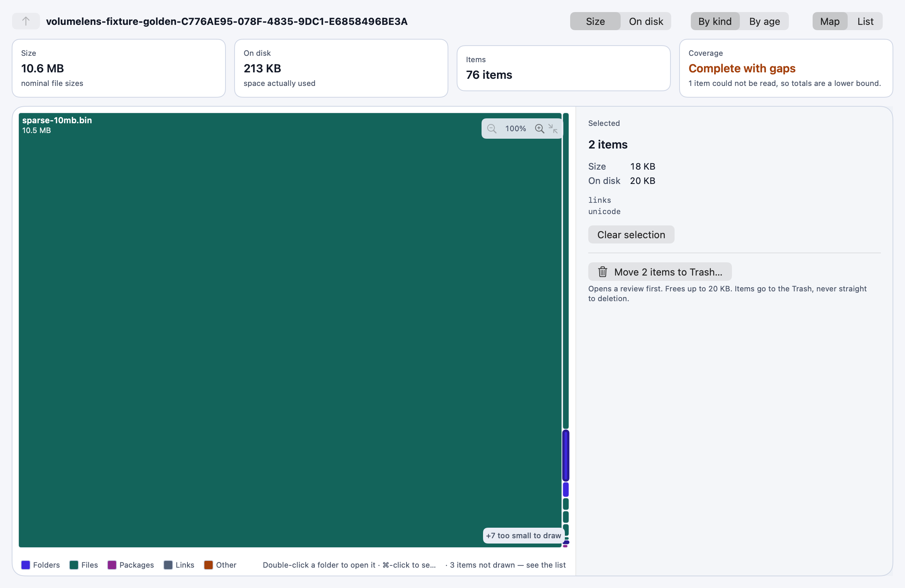Color the map By kind
This screenshot has height=588, width=905.
click(715, 21)
